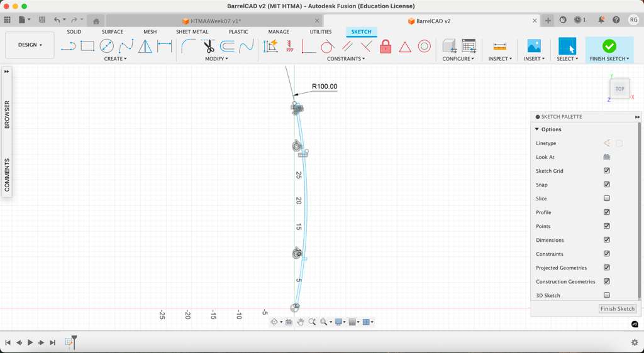
Task: Select the Concentric constraint icon
Action: (425, 46)
